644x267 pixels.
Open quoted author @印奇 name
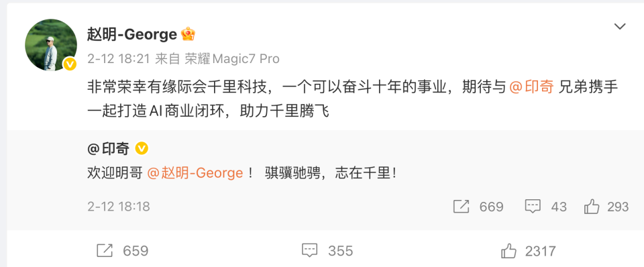109,148
